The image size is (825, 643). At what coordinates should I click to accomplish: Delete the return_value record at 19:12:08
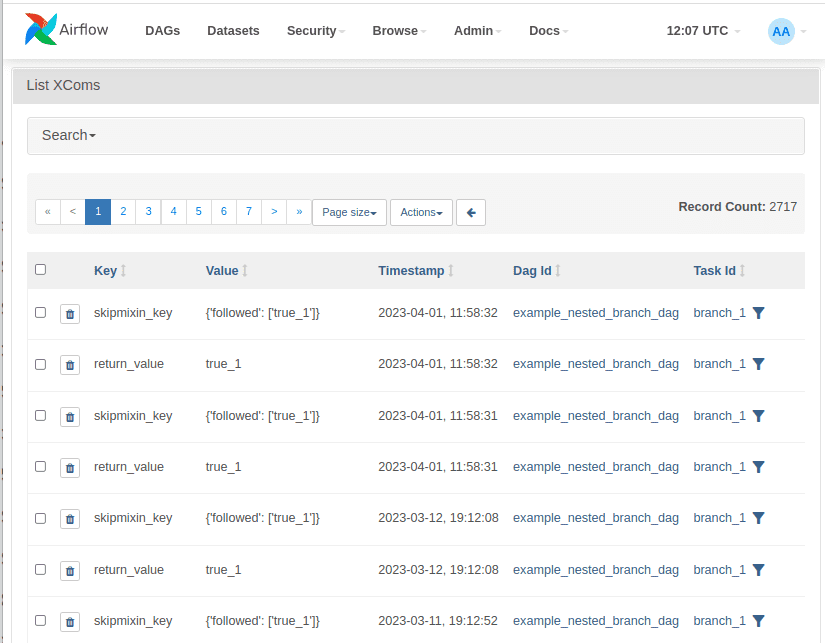coord(70,570)
